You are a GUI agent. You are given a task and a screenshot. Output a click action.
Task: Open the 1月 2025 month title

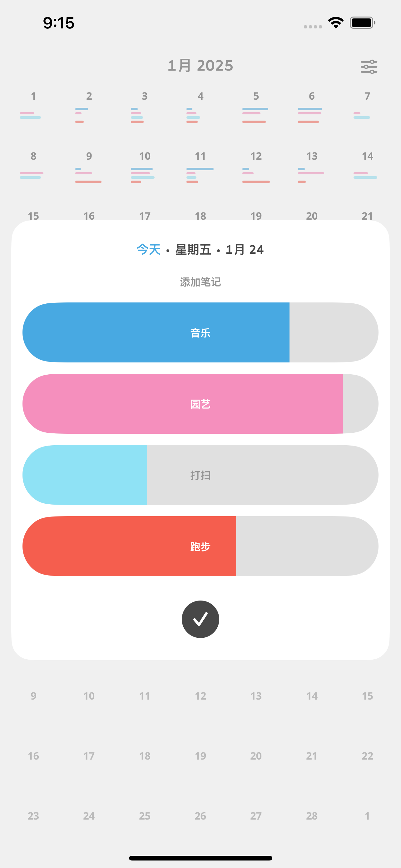click(x=200, y=65)
